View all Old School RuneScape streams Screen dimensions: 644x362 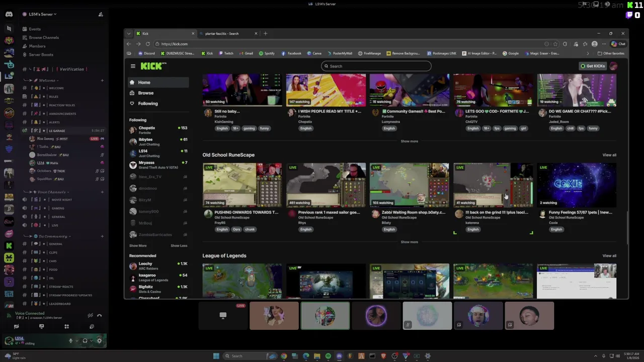pos(609,155)
